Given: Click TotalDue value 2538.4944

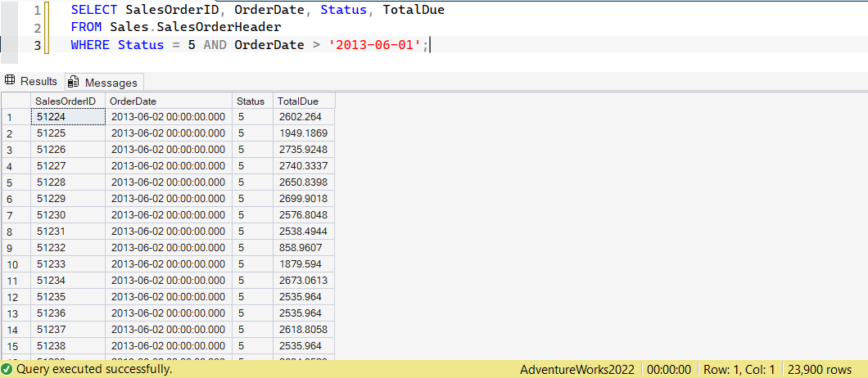Looking at the screenshot, I should click(304, 232).
